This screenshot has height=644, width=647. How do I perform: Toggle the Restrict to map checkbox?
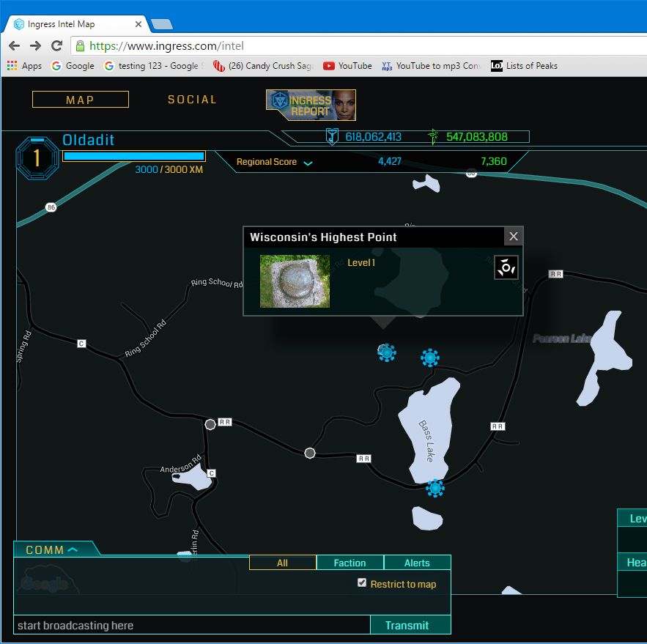(x=361, y=583)
